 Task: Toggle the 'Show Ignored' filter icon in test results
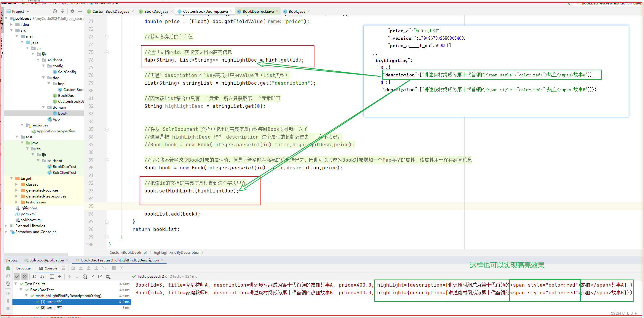(x=25, y=276)
